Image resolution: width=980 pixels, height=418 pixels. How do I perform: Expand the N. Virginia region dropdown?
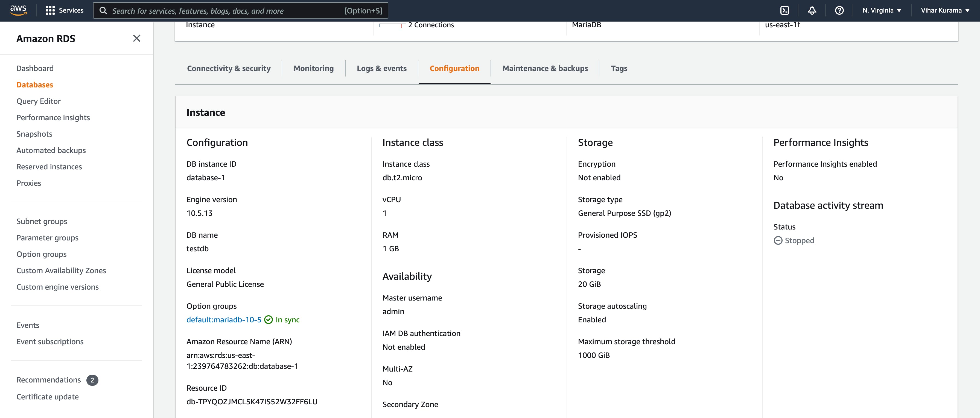pos(882,11)
